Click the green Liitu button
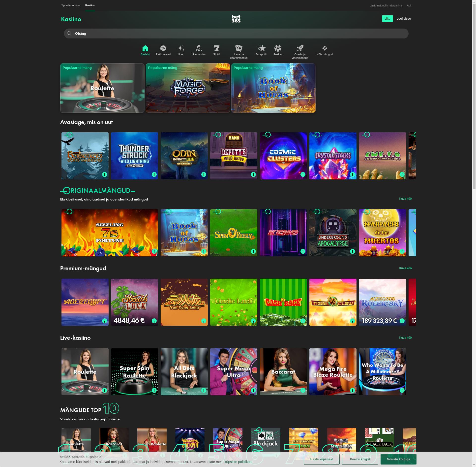 click(x=387, y=18)
